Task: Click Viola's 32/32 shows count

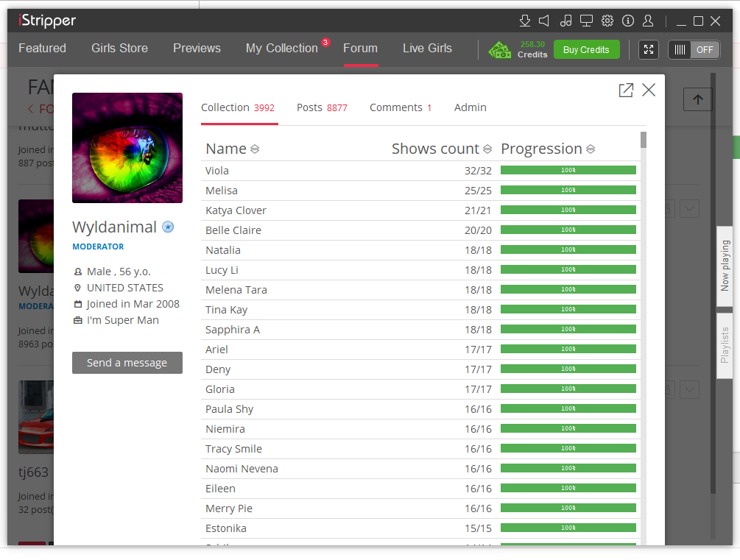Action: (x=478, y=171)
